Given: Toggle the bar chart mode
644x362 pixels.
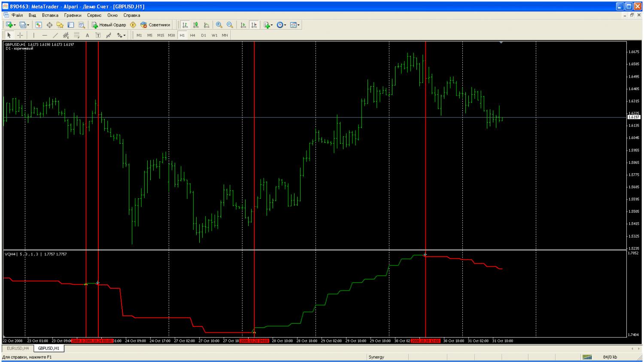Looking at the screenshot, I should coord(185,25).
